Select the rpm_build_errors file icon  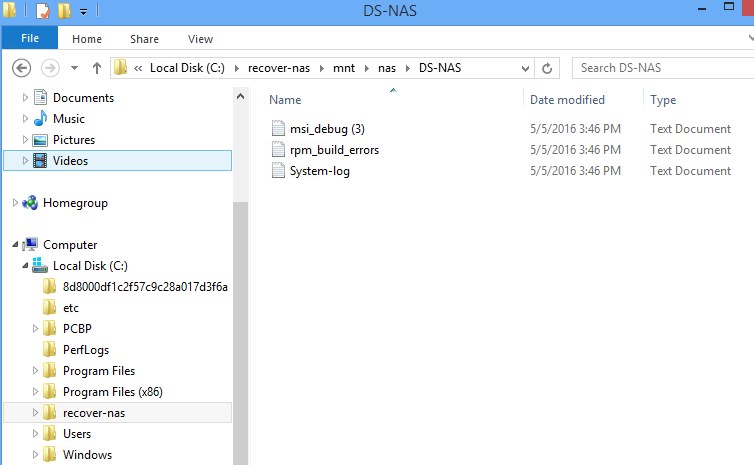pyautogui.click(x=278, y=150)
